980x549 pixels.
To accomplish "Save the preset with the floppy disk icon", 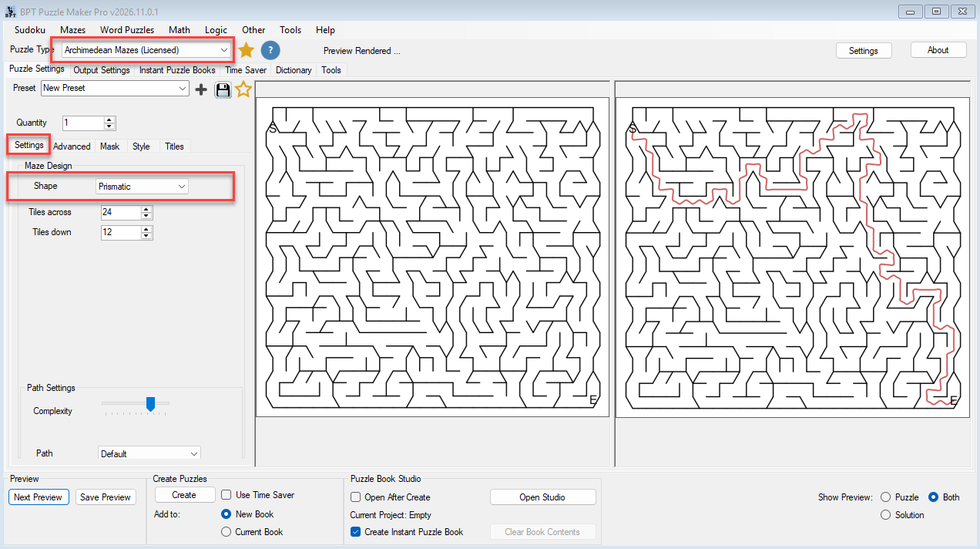I will click(x=223, y=89).
